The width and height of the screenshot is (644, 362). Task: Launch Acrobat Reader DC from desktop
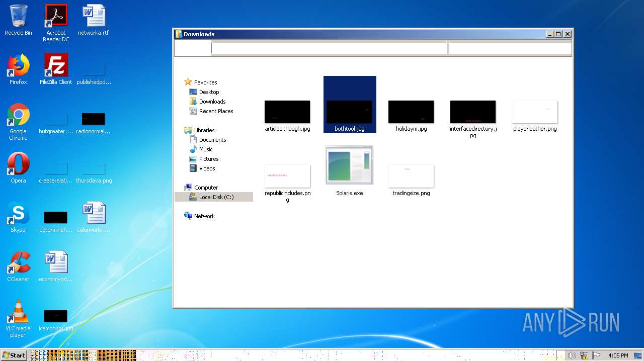pyautogui.click(x=56, y=23)
